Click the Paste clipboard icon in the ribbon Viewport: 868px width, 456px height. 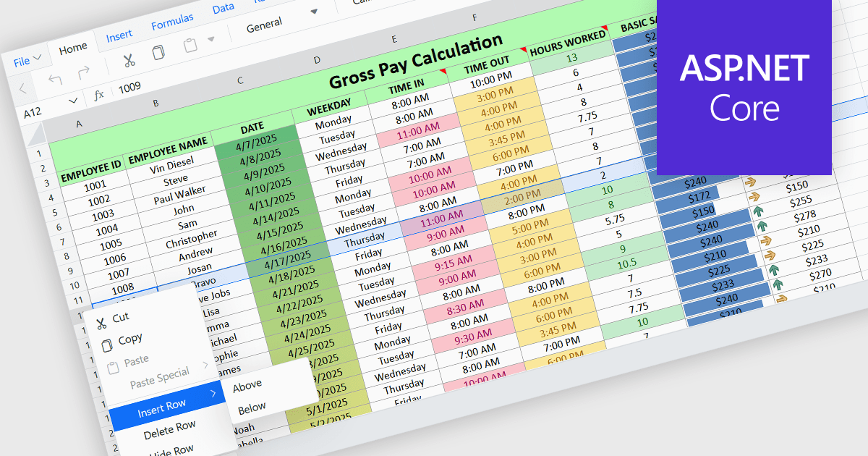190,46
